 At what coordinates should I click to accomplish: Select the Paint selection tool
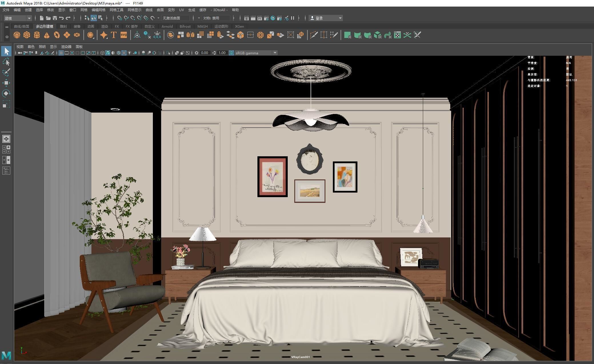pyautogui.click(x=6, y=72)
